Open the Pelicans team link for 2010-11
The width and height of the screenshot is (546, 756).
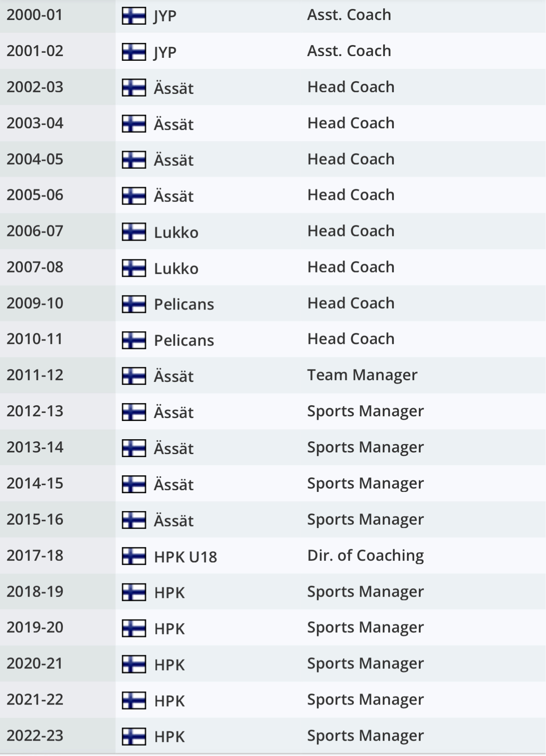pyautogui.click(x=184, y=340)
